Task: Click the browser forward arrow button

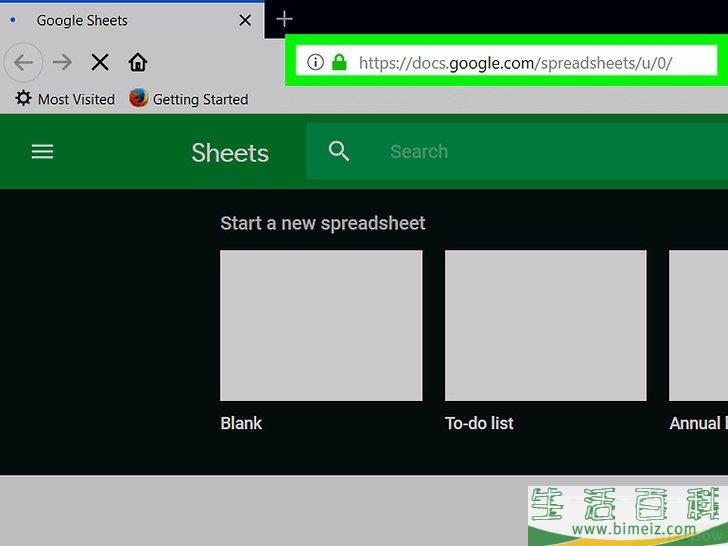Action: 62,62
